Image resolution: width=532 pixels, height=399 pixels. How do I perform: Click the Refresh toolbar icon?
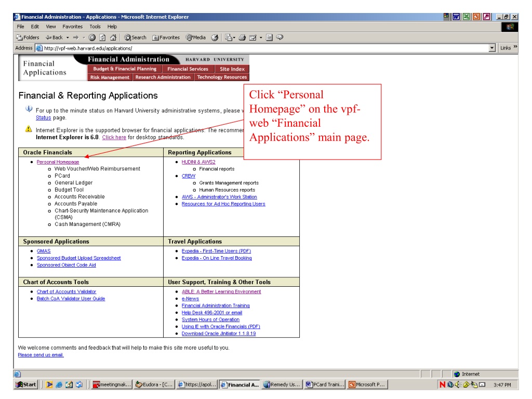[x=102, y=37]
